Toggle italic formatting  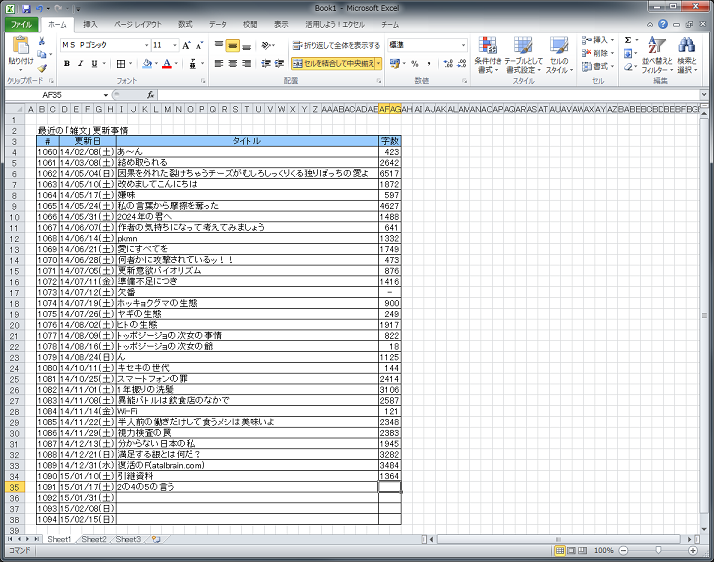click(80, 63)
